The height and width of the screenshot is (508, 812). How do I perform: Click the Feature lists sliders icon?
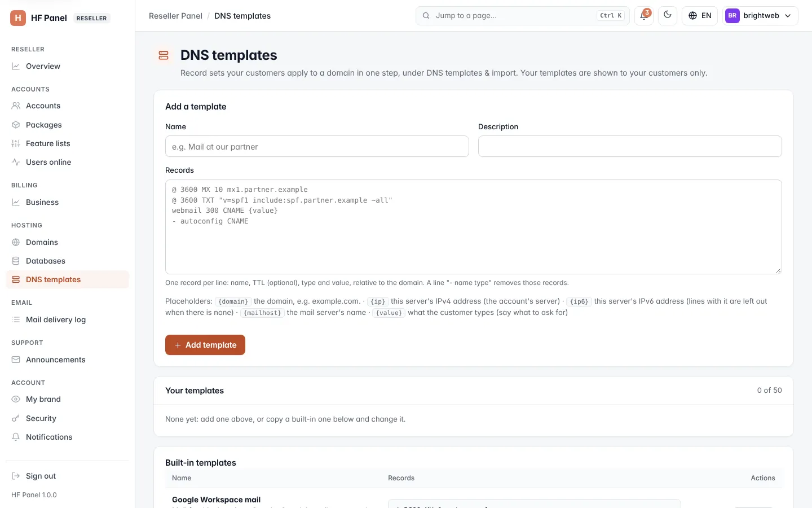point(16,143)
